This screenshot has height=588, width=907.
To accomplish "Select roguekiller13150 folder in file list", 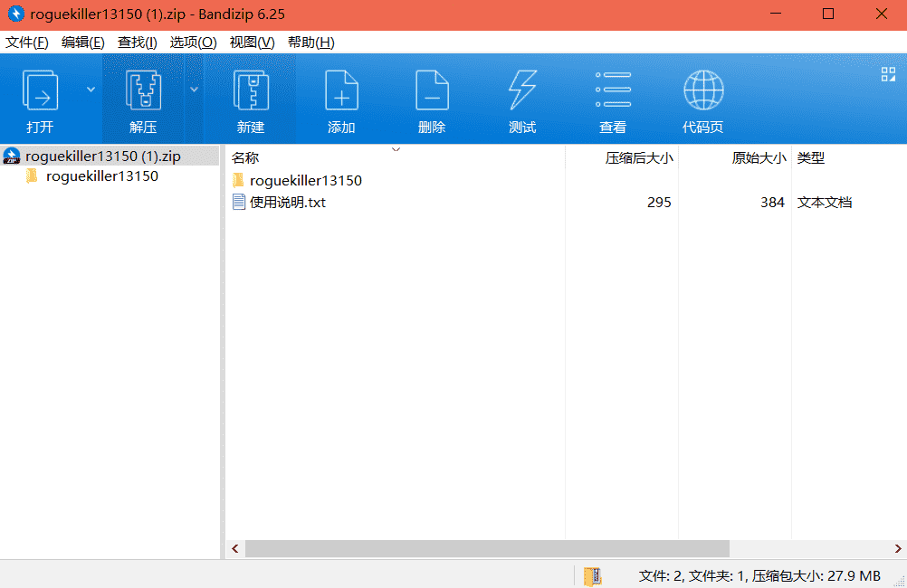I will click(x=305, y=180).
